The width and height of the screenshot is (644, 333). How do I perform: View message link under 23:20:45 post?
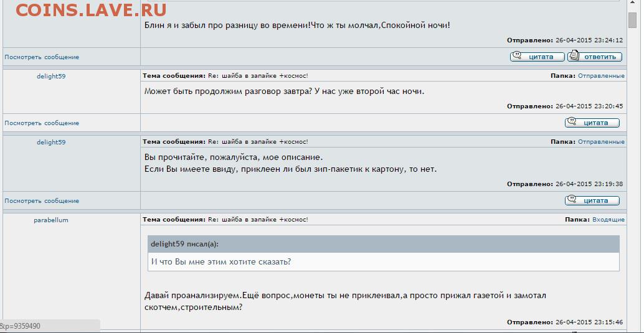point(42,123)
